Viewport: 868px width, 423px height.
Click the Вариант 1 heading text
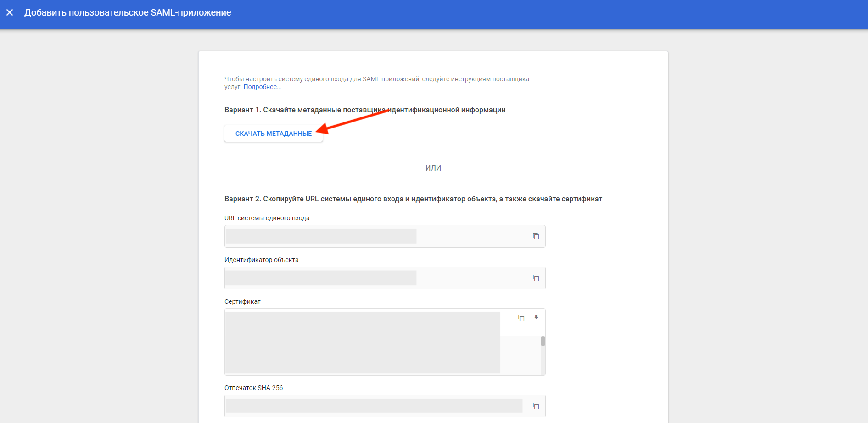(x=365, y=110)
